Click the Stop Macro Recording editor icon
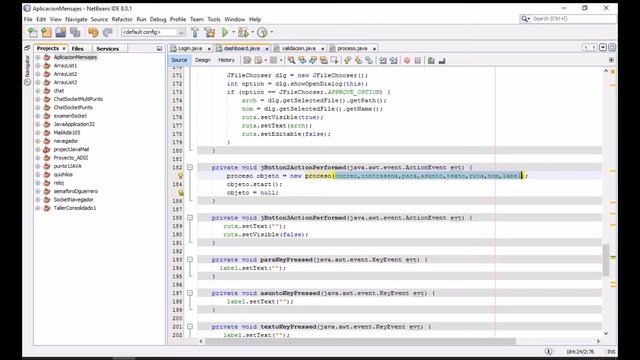This screenshot has width=640, height=360. tap(418, 60)
